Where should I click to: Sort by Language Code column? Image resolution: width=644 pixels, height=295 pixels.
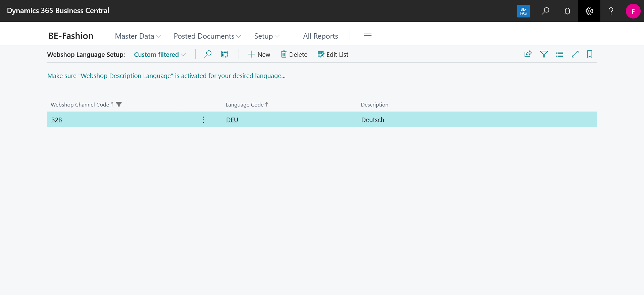pyautogui.click(x=245, y=104)
